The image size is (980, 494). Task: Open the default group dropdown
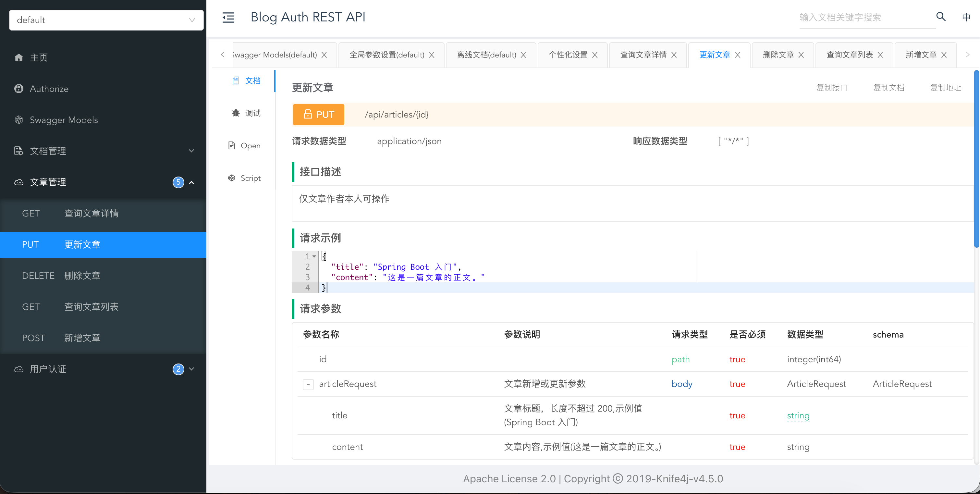(x=106, y=20)
